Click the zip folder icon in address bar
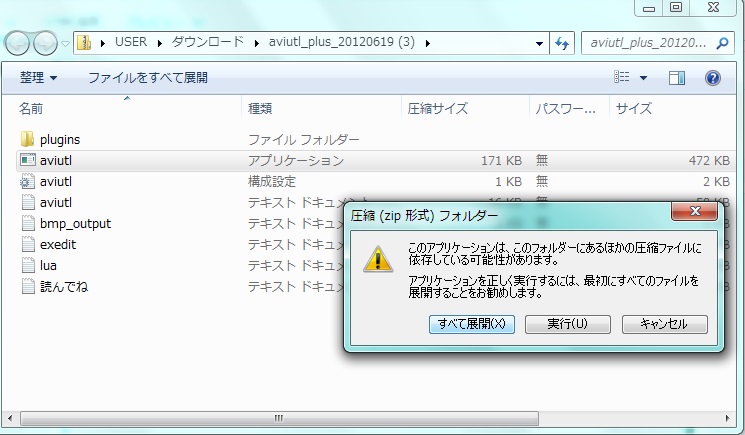Image resolution: width=745 pixels, height=435 pixels. coord(84,42)
